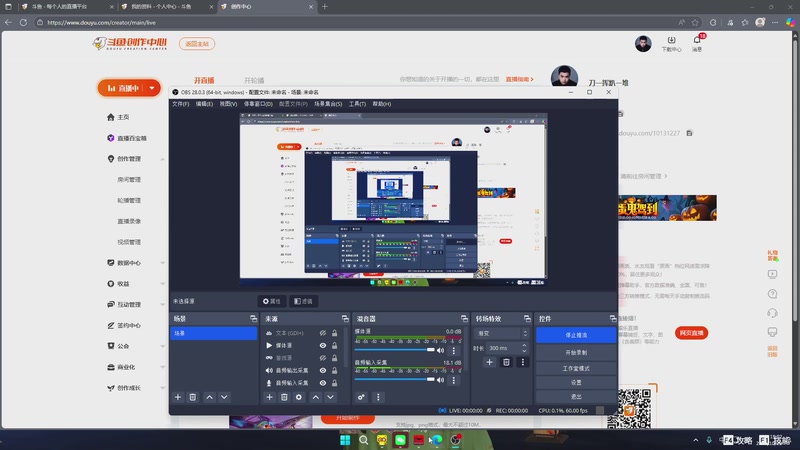Viewport: 800px width, 450px height.
Task: Open customer service headset icon on Douyu
Action: point(772,313)
